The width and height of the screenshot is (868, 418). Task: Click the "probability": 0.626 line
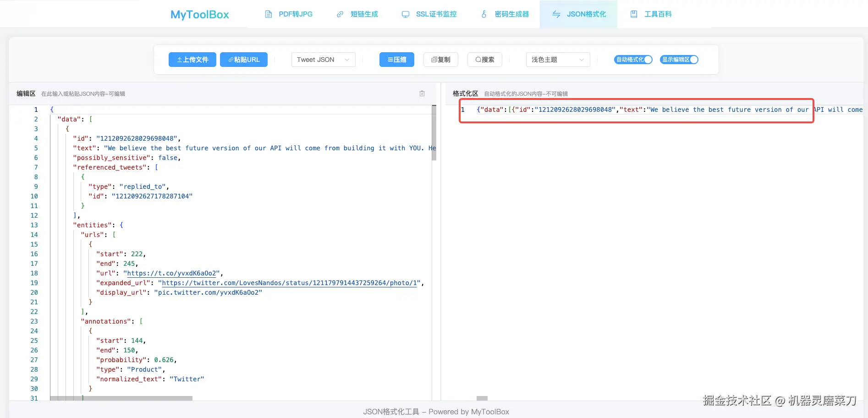(x=137, y=360)
